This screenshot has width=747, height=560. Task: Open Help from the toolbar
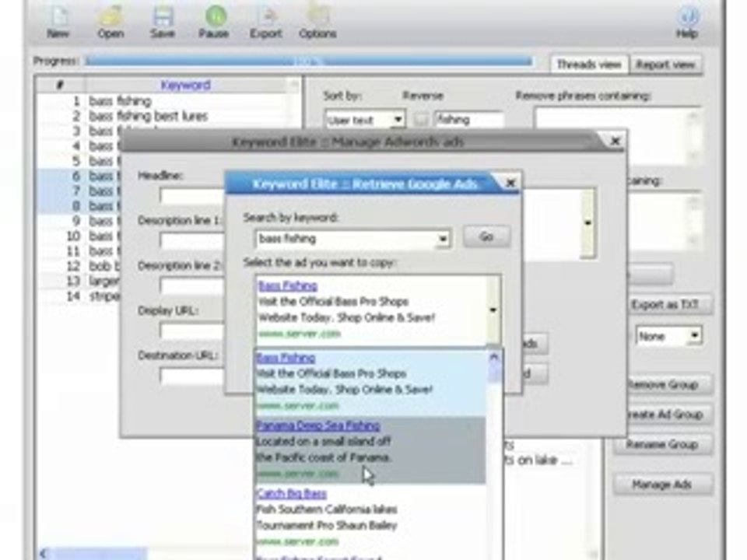coord(687,22)
